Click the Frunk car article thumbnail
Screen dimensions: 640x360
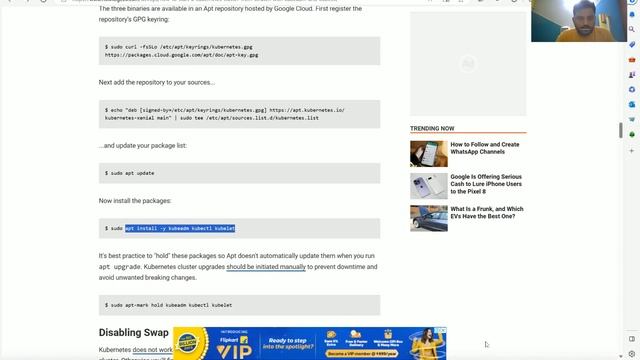coord(429,218)
